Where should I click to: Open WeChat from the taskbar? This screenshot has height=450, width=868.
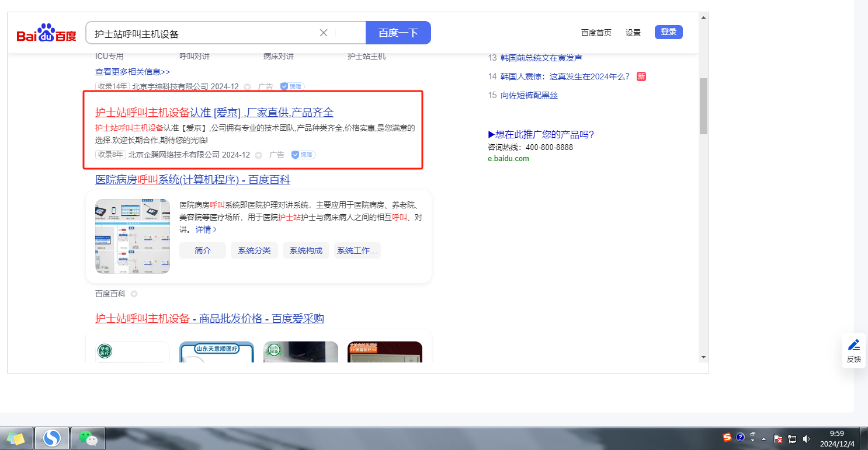88,438
